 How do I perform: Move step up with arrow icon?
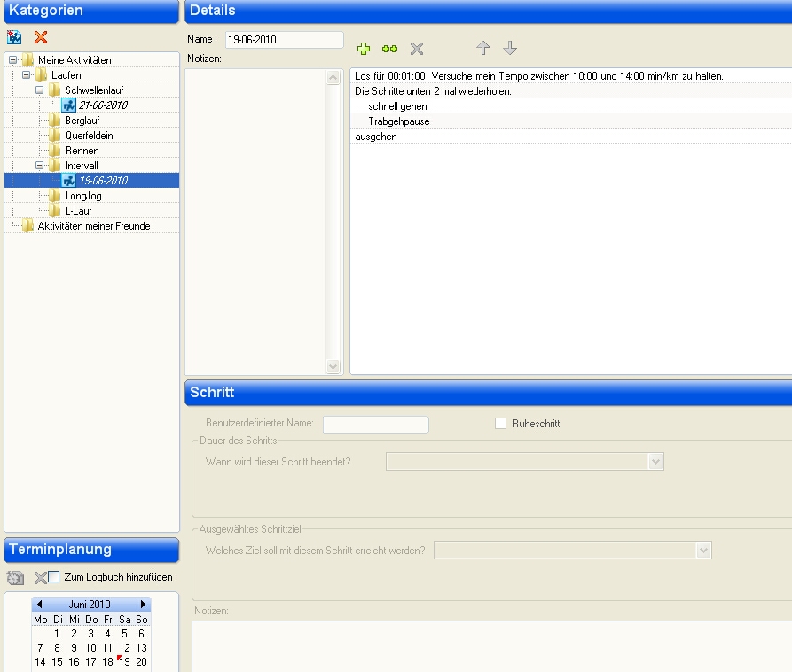tap(483, 48)
